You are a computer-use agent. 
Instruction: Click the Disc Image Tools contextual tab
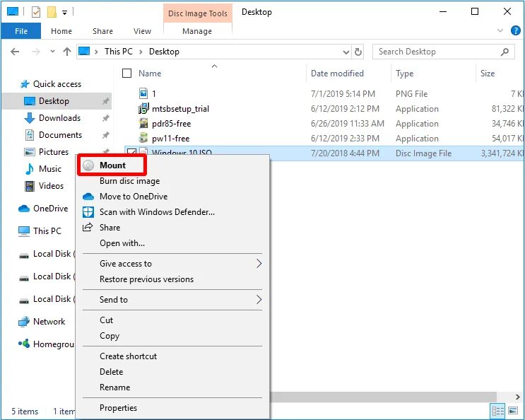[198, 13]
